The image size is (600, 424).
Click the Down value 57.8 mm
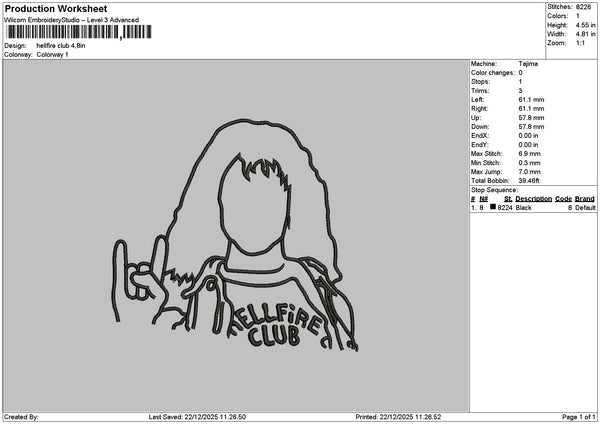click(x=531, y=127)
